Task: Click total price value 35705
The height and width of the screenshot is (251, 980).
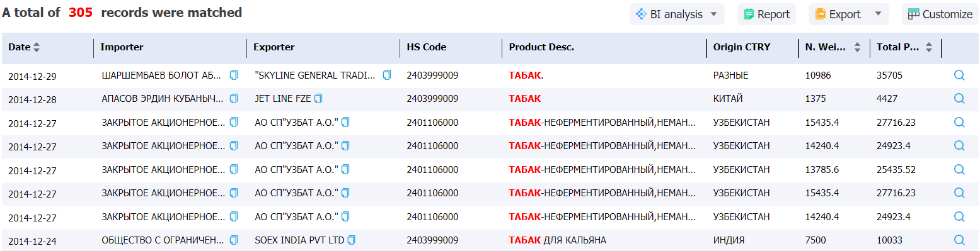Action: 889,75
